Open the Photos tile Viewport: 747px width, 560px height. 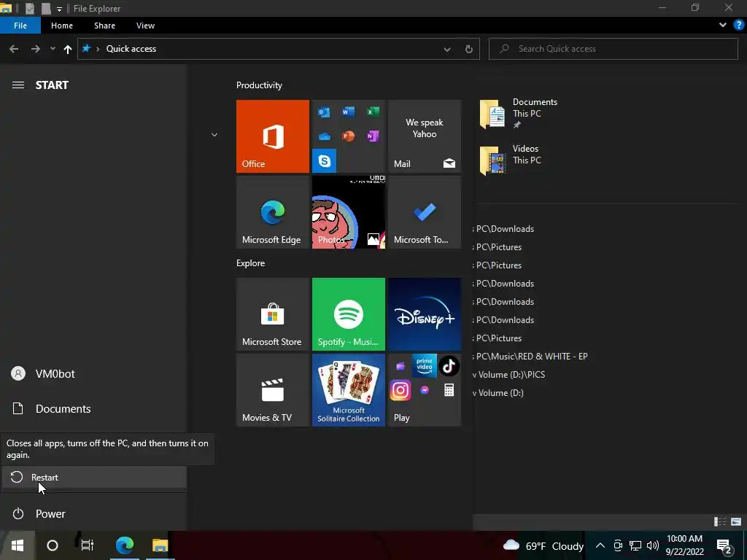348,212
